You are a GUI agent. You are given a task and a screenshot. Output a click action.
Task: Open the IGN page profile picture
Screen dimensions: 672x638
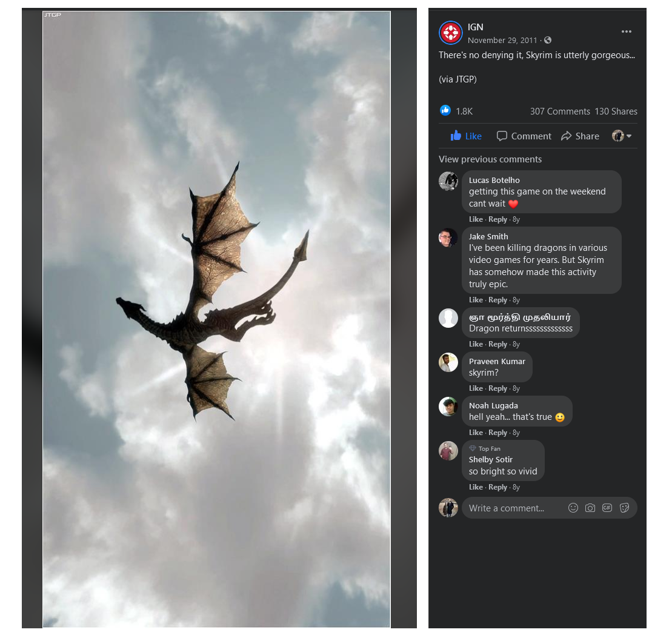pyautogui.click(x=450, y=33)
